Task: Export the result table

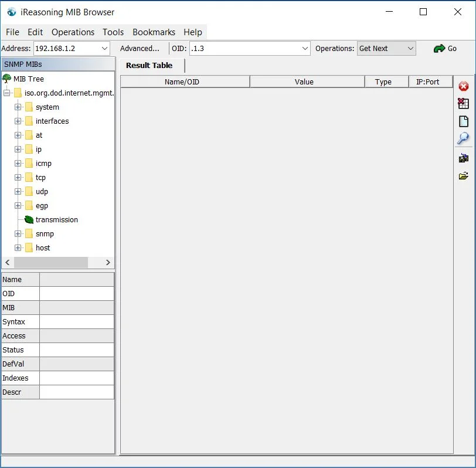Action: [x=464, y=121]
